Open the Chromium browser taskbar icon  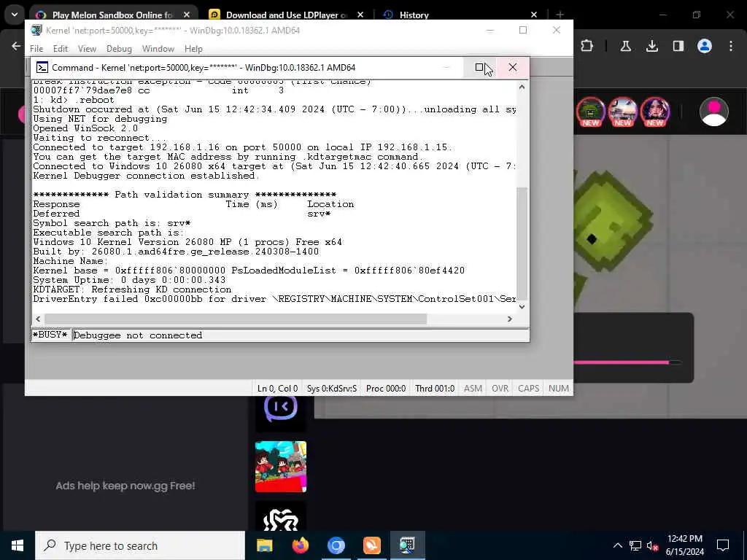click(336, 545)
